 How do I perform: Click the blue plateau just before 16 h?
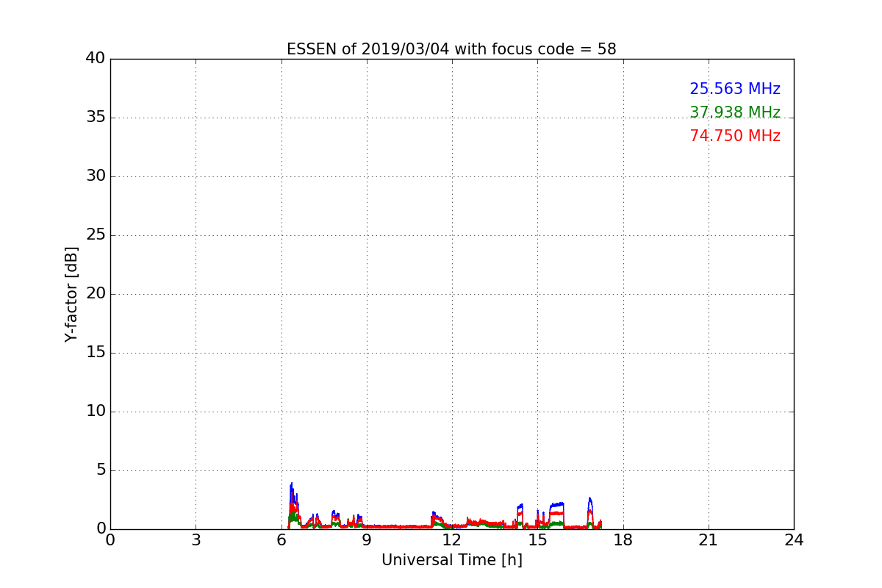556,505
